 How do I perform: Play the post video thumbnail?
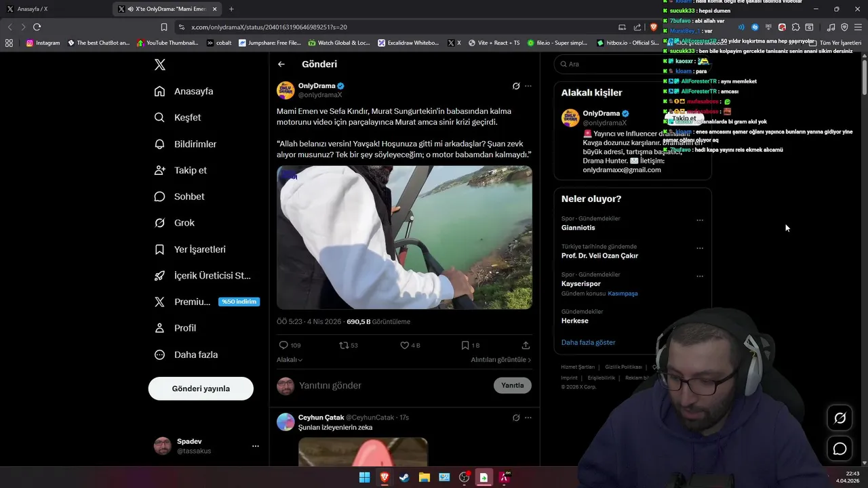point(404,238)
